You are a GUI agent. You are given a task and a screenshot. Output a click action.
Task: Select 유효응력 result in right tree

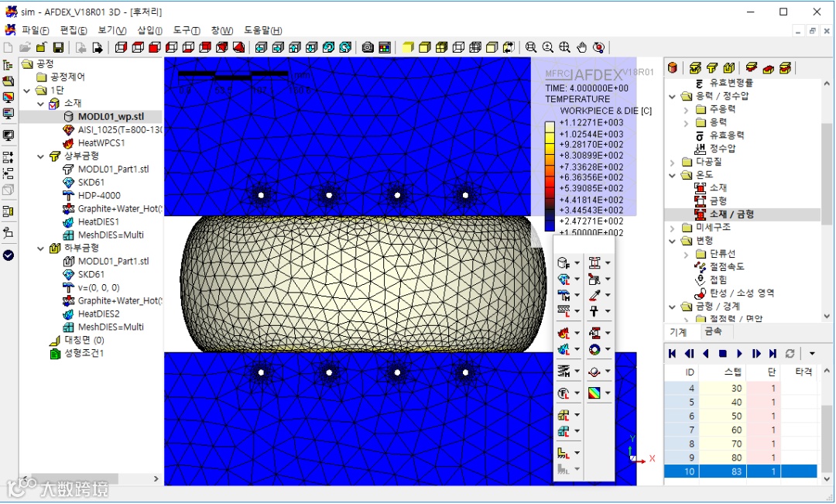coord(727,135)
